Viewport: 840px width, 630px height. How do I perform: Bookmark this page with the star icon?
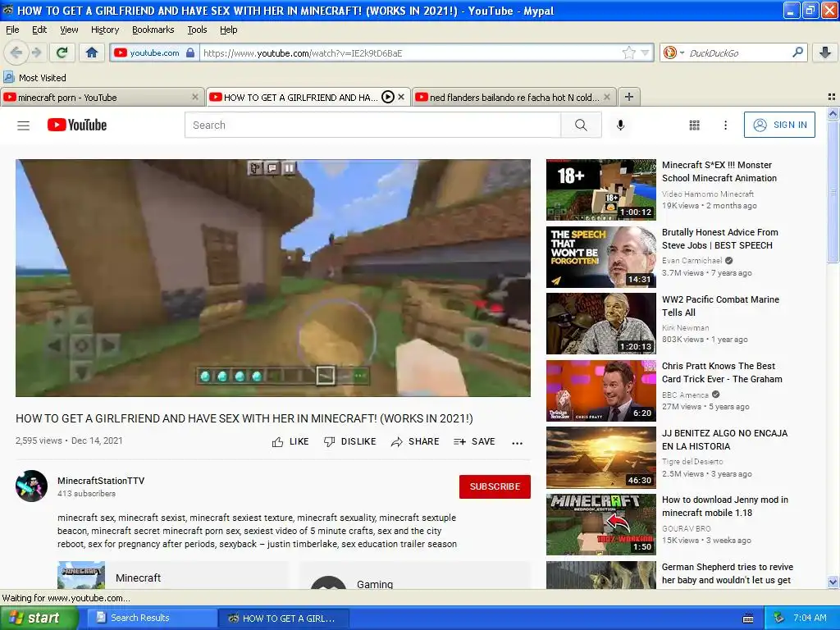click(x=628, y=52)
